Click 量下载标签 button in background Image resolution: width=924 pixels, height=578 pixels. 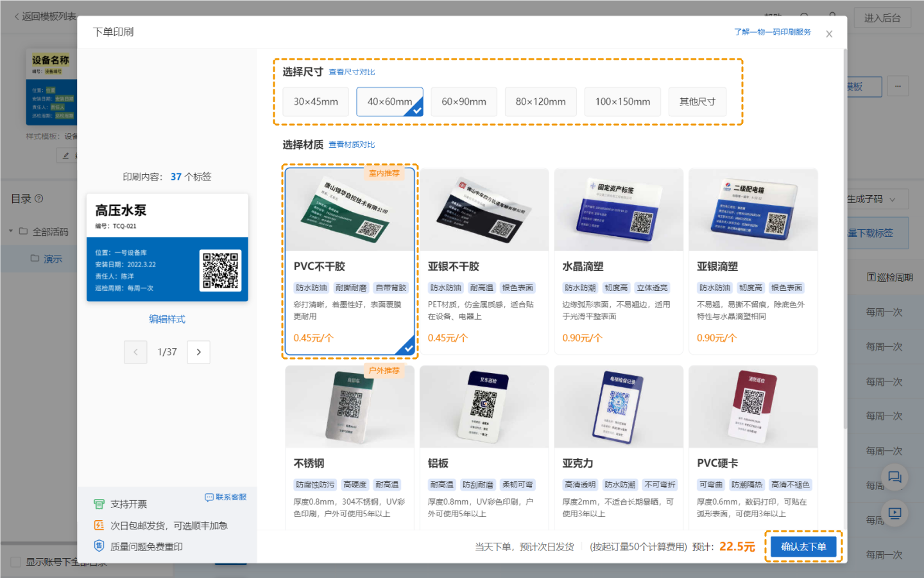[878, 233]
